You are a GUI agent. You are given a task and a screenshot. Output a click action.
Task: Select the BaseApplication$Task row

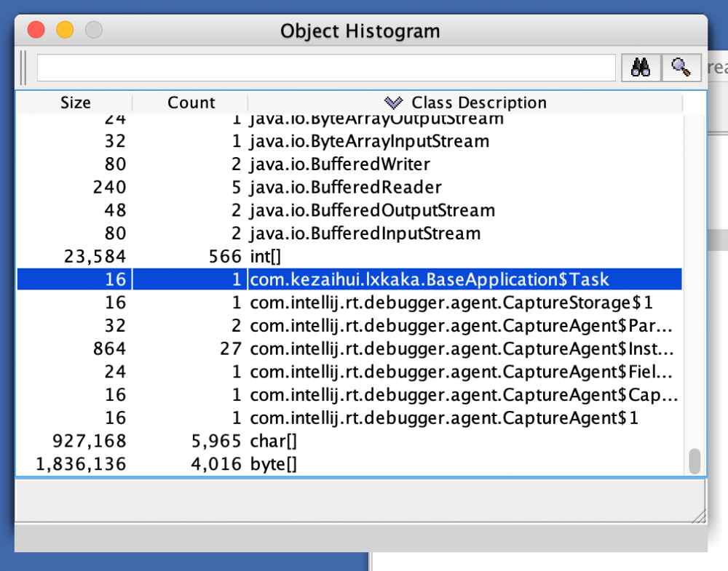tap(349, 279)
